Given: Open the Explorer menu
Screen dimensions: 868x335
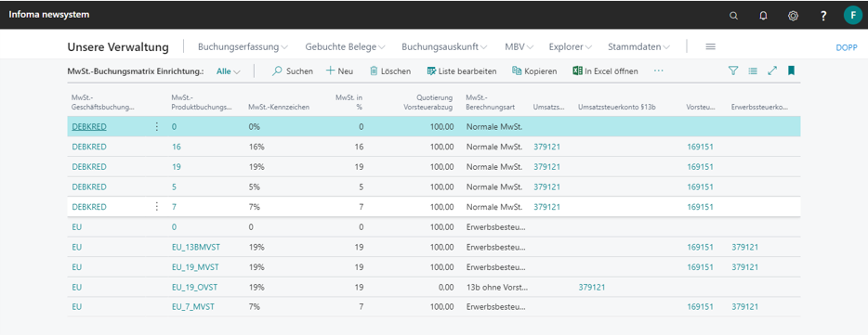Looking at the screenshot, I should (x=571, y=47).
